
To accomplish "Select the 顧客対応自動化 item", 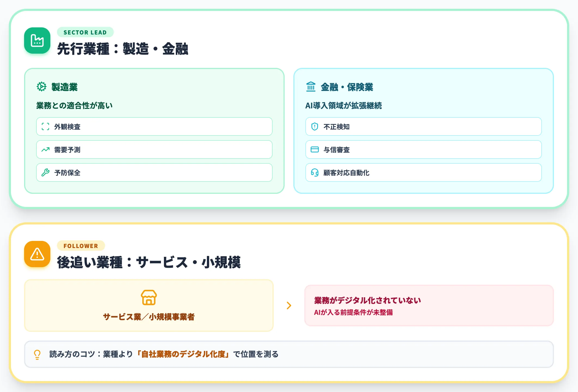I will point(424,172).
